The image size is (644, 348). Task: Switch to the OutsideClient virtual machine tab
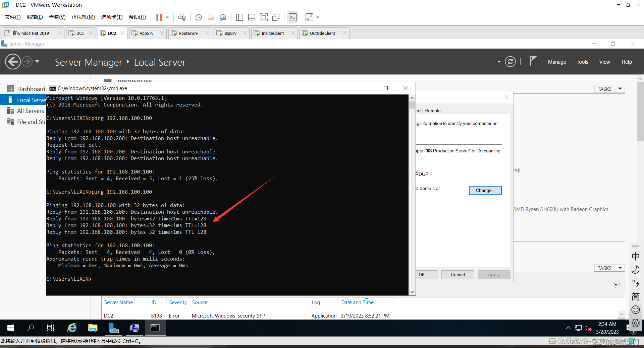coord(322,33)
